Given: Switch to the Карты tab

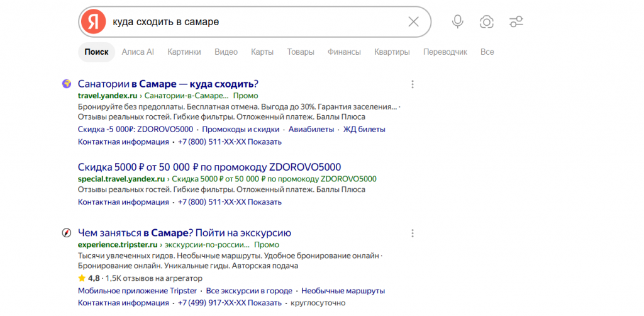Looking at the screenshot, I should pyautogui.click(x=262, y=52).
